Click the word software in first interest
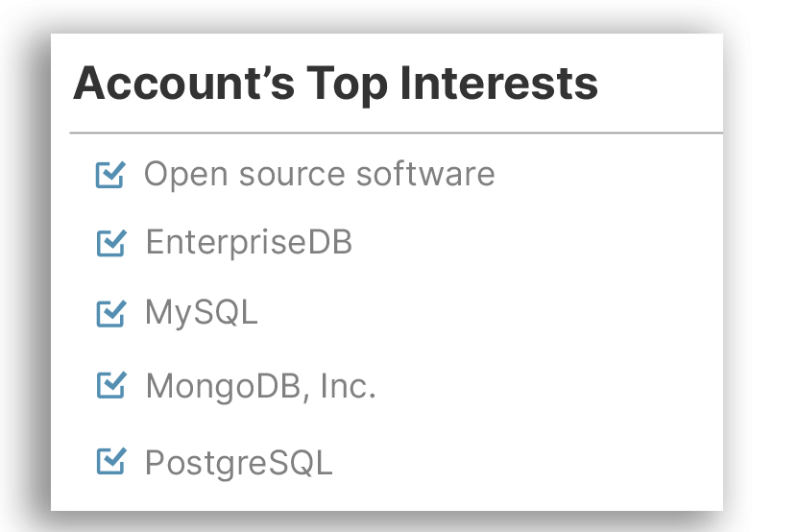This screenshot has width=798, height=532. (x=425, y=174)
